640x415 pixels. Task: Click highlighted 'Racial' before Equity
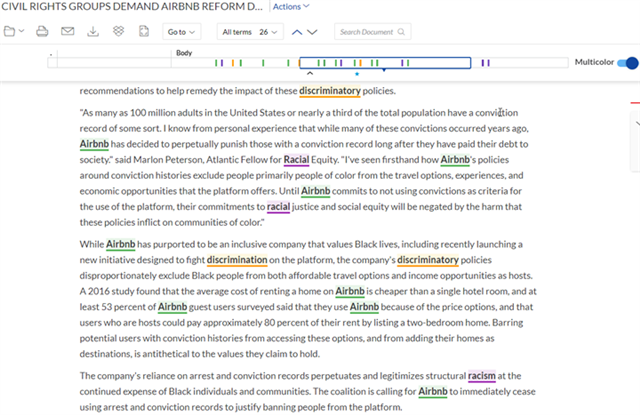coord(296,160)
